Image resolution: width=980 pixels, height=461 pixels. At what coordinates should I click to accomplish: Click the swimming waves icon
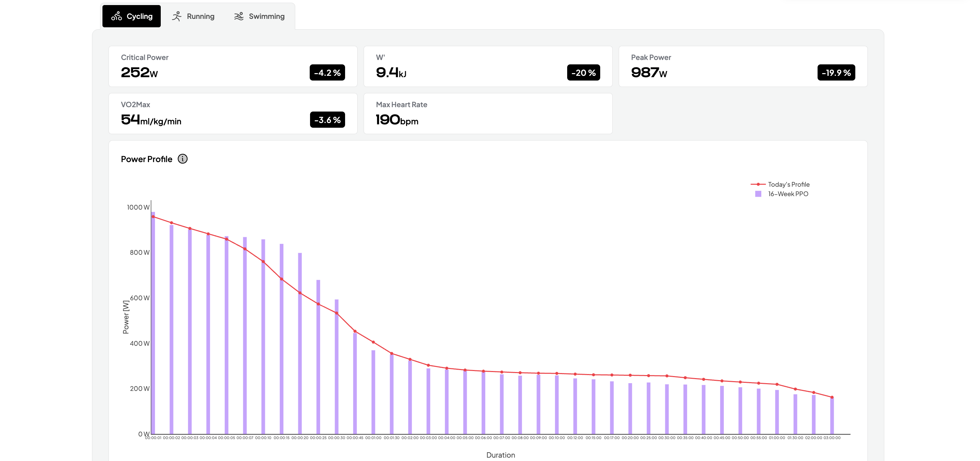(239, 17)
